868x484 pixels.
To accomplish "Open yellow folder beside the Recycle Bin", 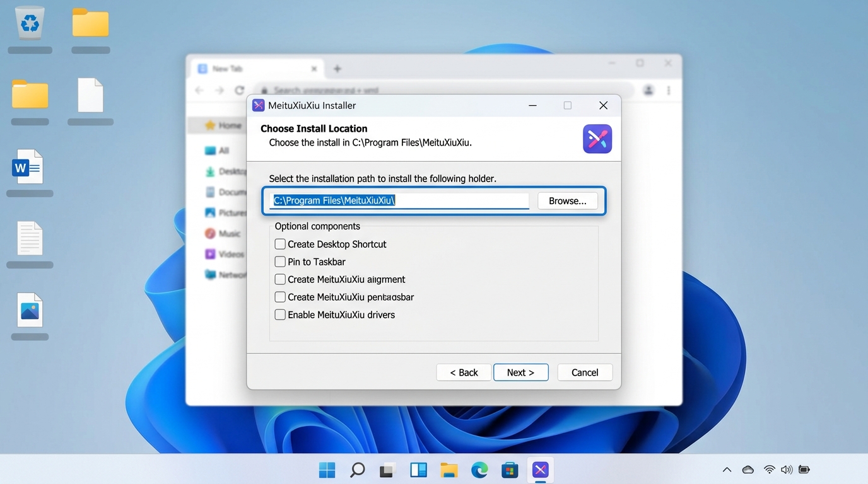I will pos(90,23).
